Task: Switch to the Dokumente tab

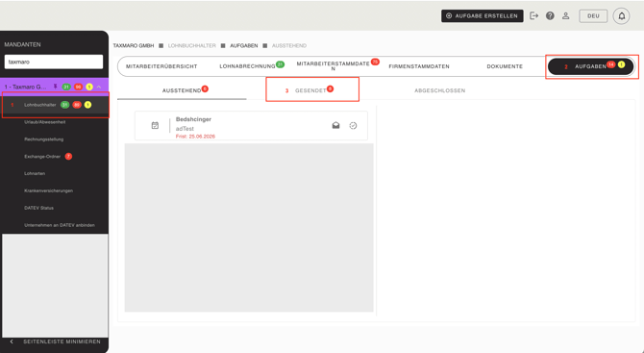Action: click(x=505, y=66)
